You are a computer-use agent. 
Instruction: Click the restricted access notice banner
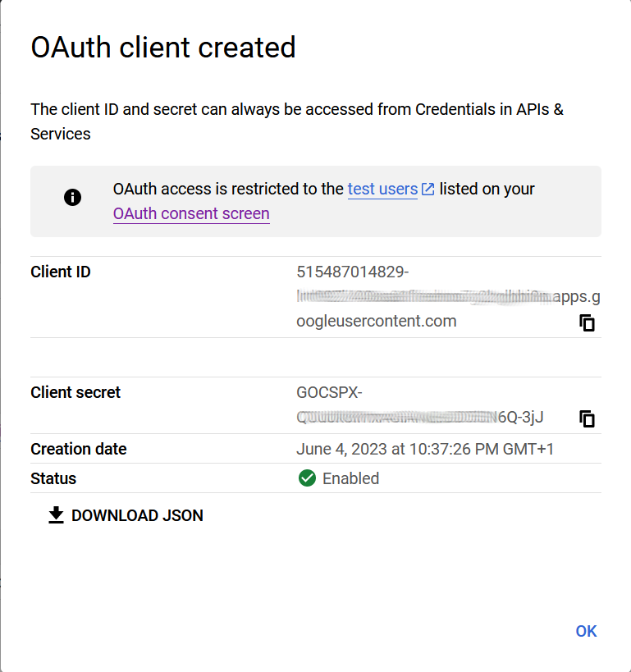coord(315,201)
